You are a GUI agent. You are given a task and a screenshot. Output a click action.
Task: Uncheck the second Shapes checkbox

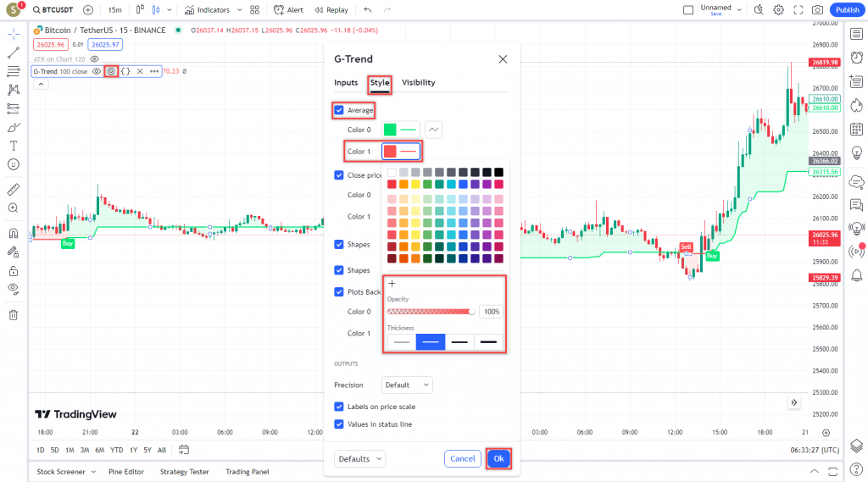339,270
